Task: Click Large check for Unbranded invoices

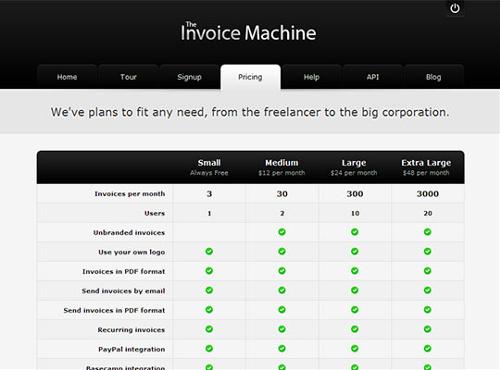Action: point(355,232)
